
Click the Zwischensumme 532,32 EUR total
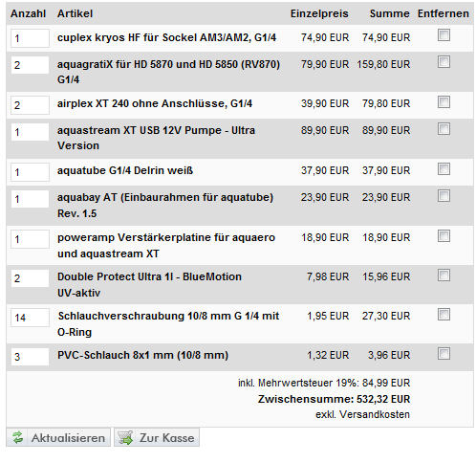(334, 399)
